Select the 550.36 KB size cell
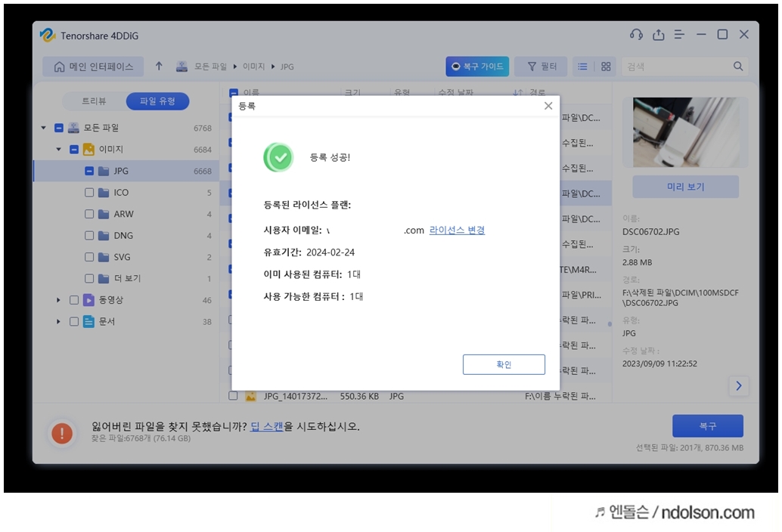Screen dimensions: 782x532 [x=359, y=397]
